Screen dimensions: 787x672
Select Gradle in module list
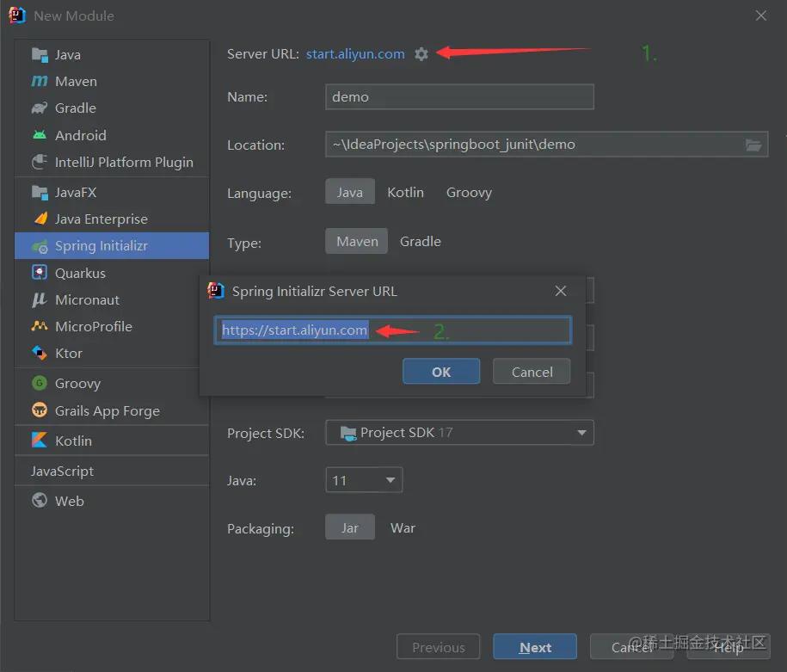pos(112,108)
